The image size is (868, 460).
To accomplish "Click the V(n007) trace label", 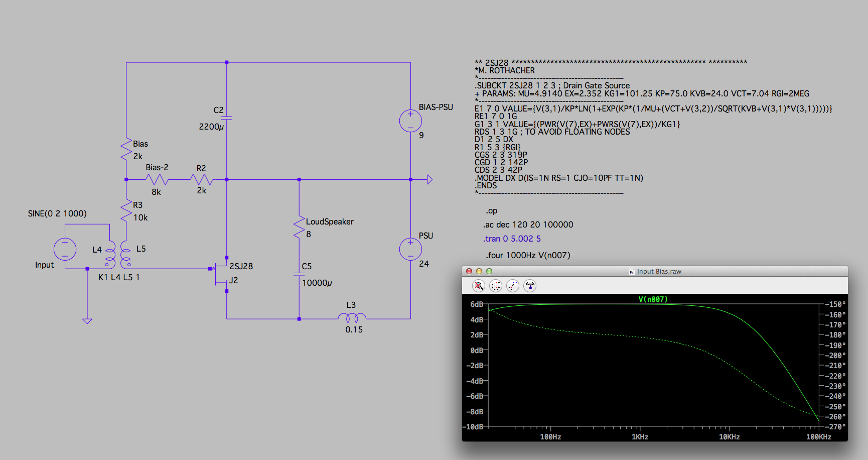I will click(x=653, y=299).
